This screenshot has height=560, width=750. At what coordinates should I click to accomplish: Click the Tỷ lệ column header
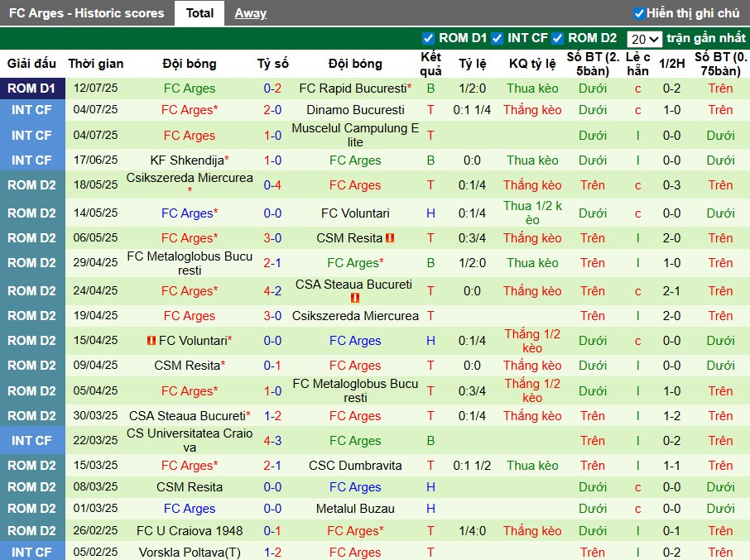[x=472, y=64]
